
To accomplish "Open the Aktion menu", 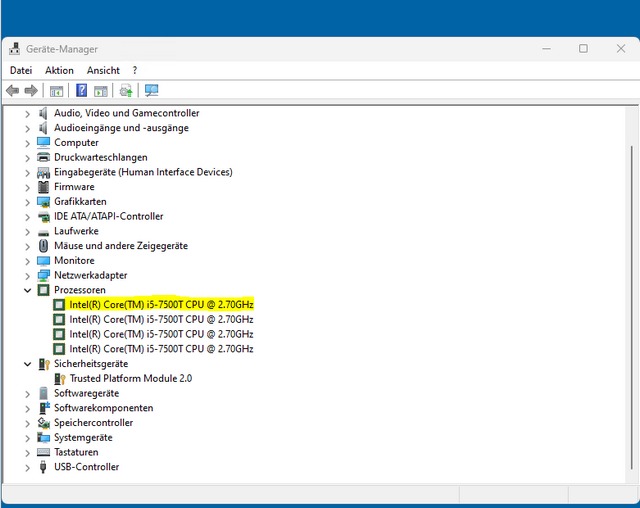I will tap(59, 71).
